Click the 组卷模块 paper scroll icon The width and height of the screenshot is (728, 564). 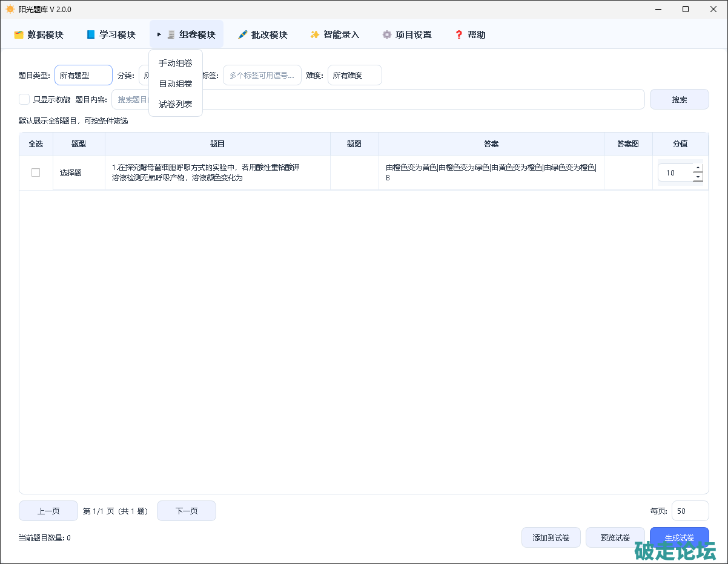tap(171, 35)
